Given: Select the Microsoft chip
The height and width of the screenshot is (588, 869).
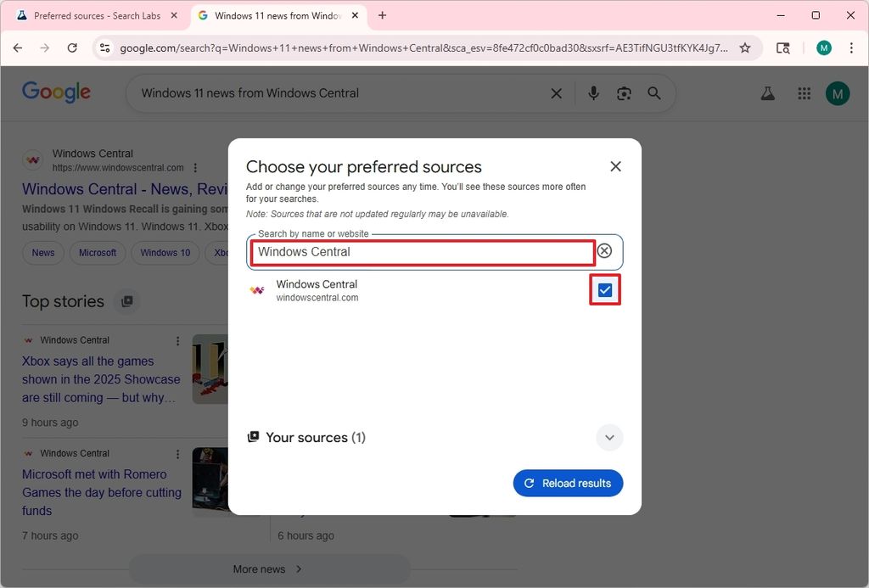Looking at the screenshot, I should 98,253.
